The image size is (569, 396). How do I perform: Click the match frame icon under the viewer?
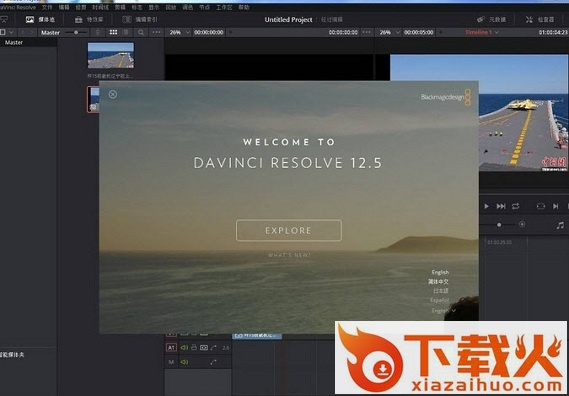541,206
